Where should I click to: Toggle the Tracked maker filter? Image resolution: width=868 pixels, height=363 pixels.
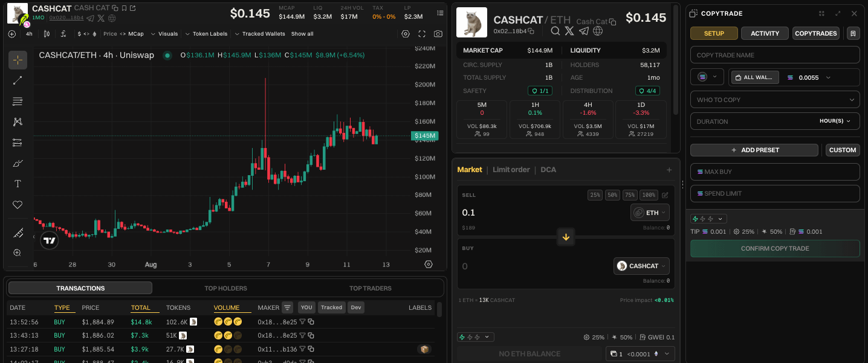(x=331, y=307)
